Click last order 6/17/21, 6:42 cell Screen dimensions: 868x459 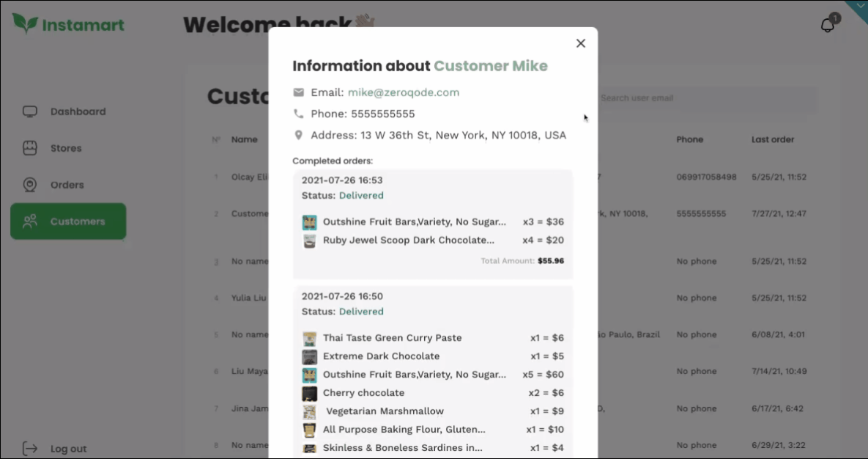point(777,408)
